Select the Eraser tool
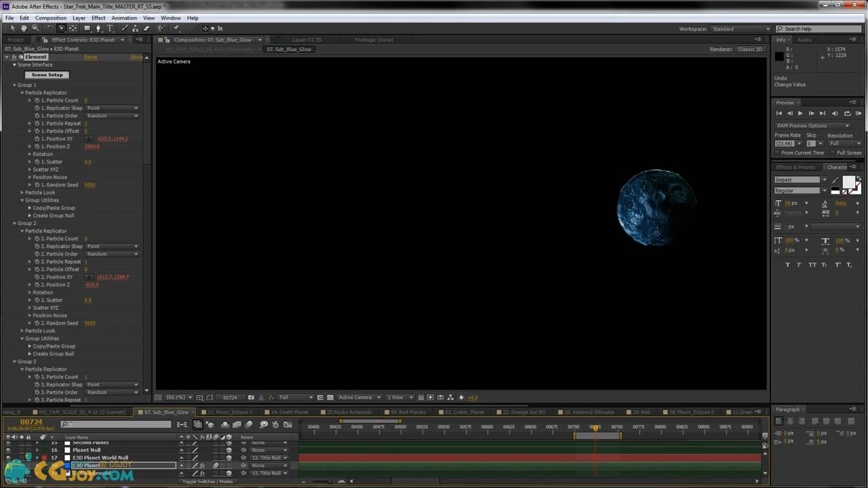The image size is (868, 488). tap(147, 28)
